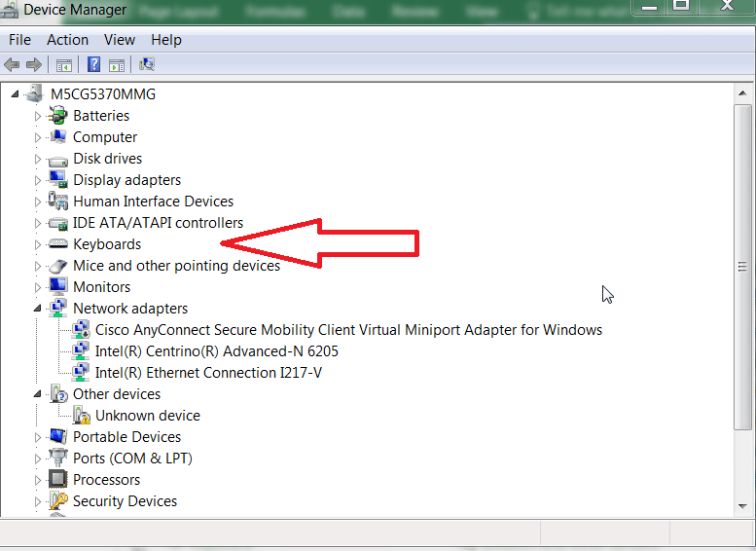This screenshot has height=551, width=756.
Task: Click the Network adapters category icon
Action: coord(57,309)
